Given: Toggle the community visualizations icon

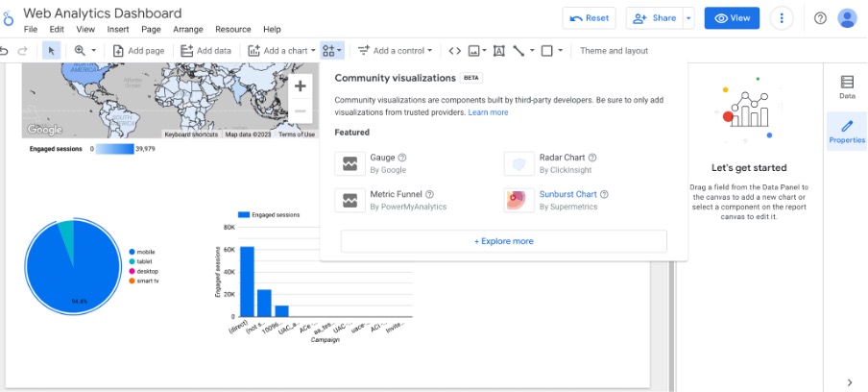Looking at the screenshot, I should pyautogui.click(x=332, y=50).
